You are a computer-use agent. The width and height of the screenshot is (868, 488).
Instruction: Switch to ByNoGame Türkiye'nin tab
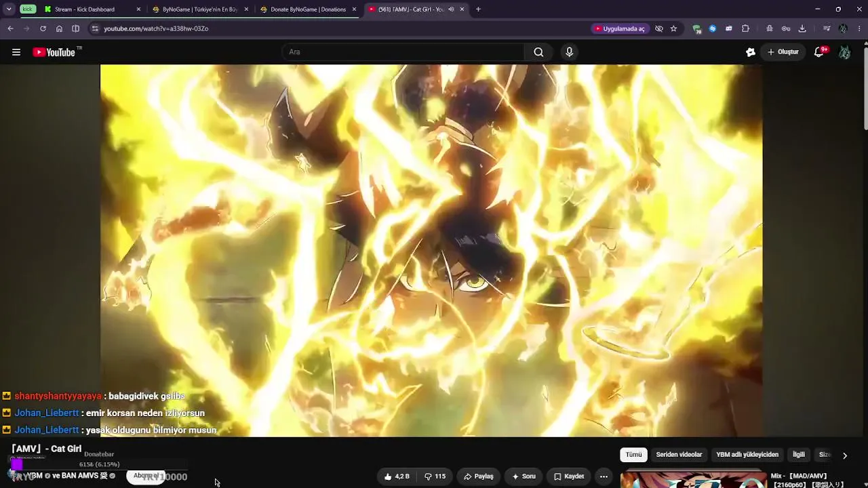tap(199, 9)
